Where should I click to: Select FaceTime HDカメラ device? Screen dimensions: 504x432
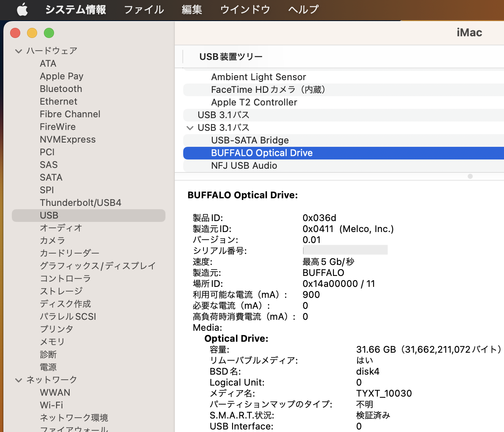click(268, 90)
